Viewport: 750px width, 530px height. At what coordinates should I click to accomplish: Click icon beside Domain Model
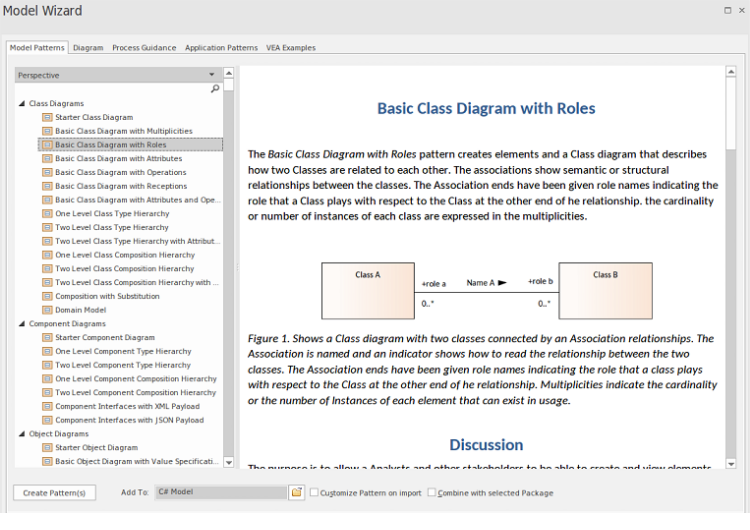point(47,310)
